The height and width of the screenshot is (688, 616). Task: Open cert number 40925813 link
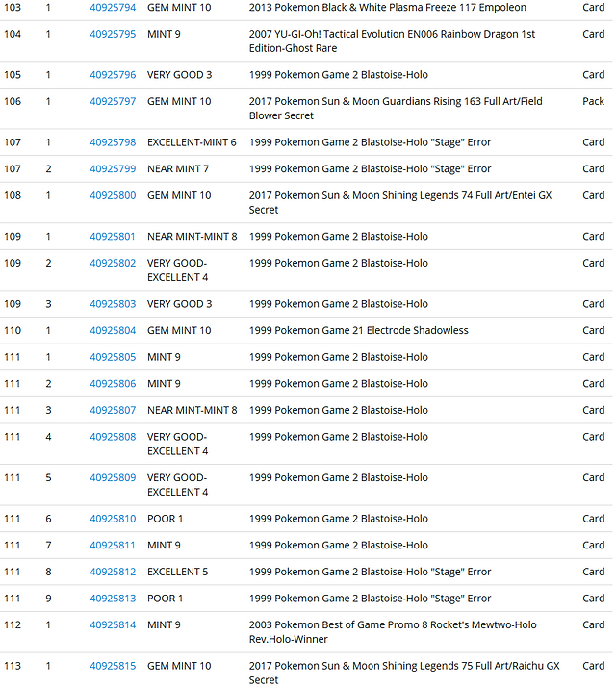pyautogui.click(x=113, y=599)
